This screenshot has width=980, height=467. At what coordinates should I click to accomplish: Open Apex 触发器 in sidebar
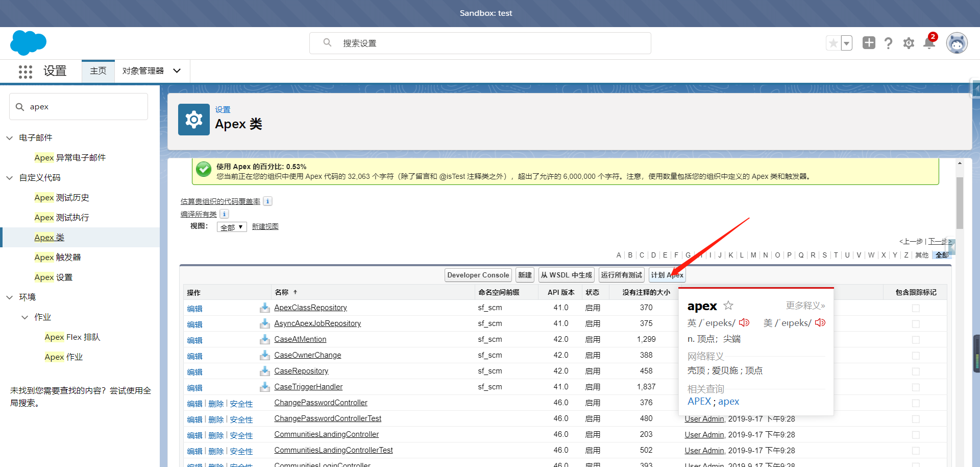pyautogui.click(x=58, y=258)
